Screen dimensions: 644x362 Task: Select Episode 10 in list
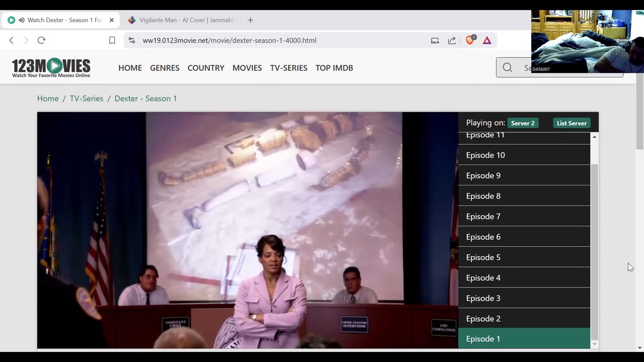tap(524, 155)
